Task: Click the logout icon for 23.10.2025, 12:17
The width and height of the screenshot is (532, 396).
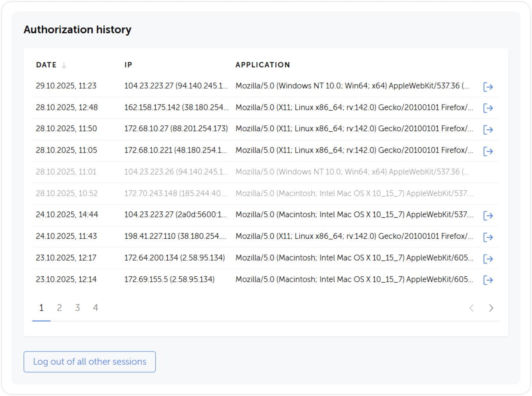Action: click(x=488, y=259)
